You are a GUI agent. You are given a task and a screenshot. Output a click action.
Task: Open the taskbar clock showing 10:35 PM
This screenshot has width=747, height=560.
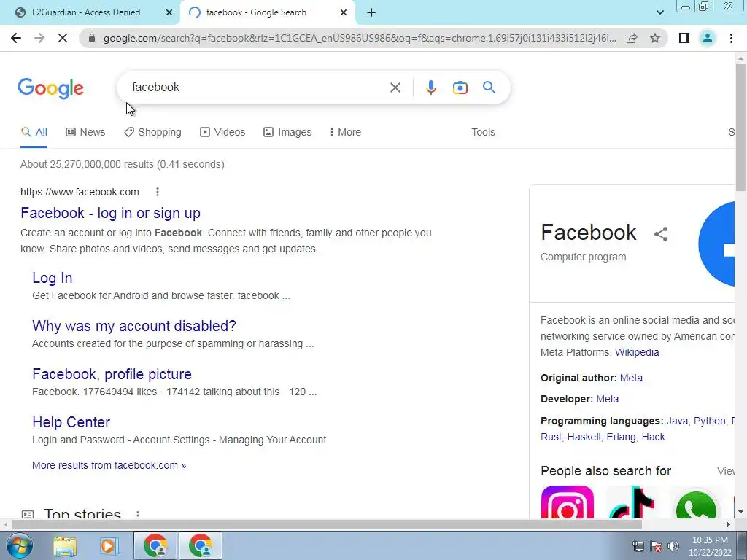710,546
